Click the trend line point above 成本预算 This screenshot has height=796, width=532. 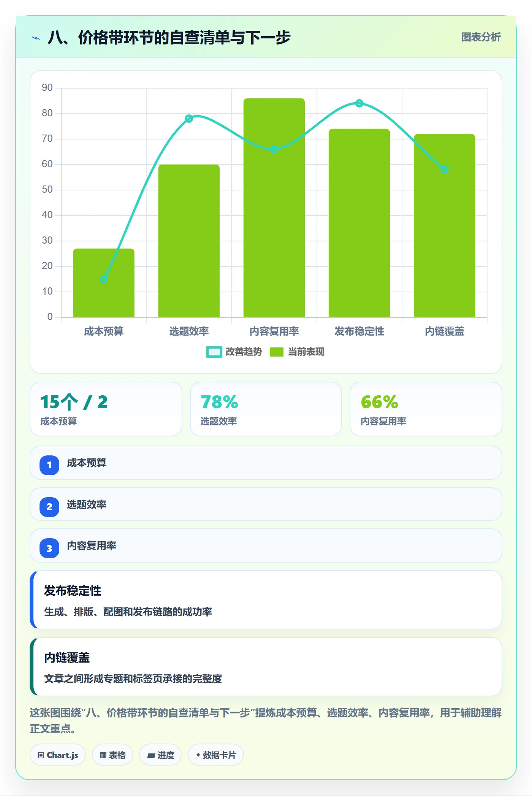104,279
